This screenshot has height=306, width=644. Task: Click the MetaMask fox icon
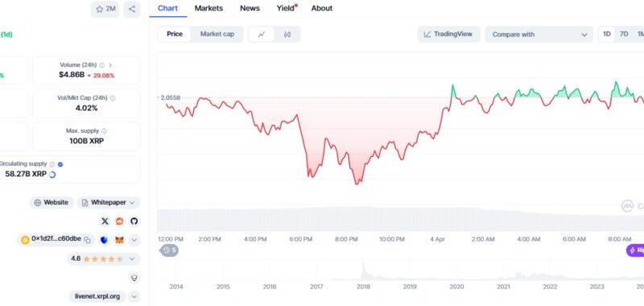(x=119, y=240)
